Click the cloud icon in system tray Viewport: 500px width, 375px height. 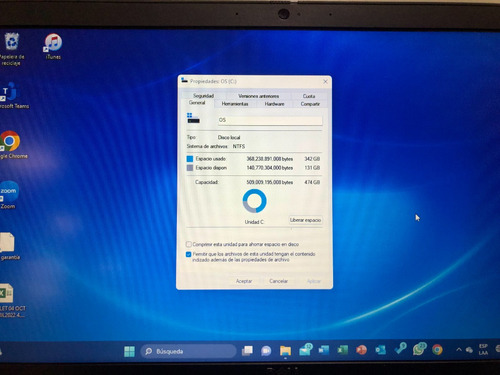[469, 350]
